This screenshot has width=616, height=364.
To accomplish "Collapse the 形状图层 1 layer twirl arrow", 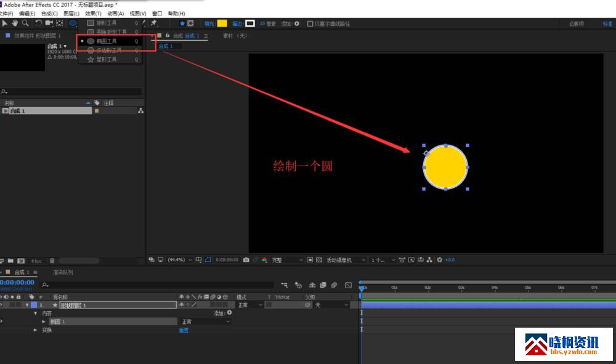I will 27,305.
